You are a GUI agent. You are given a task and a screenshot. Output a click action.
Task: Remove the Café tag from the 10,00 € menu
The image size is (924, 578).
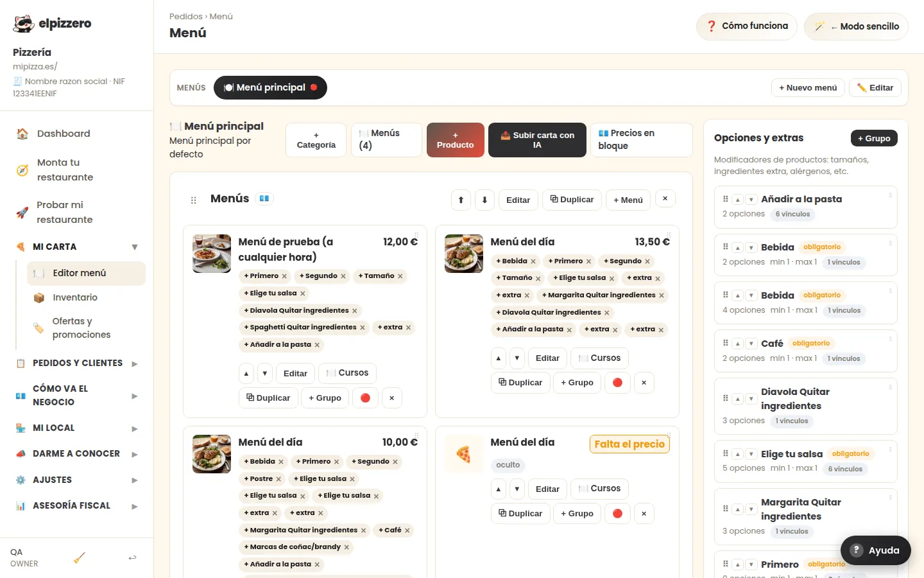[407, 530]
